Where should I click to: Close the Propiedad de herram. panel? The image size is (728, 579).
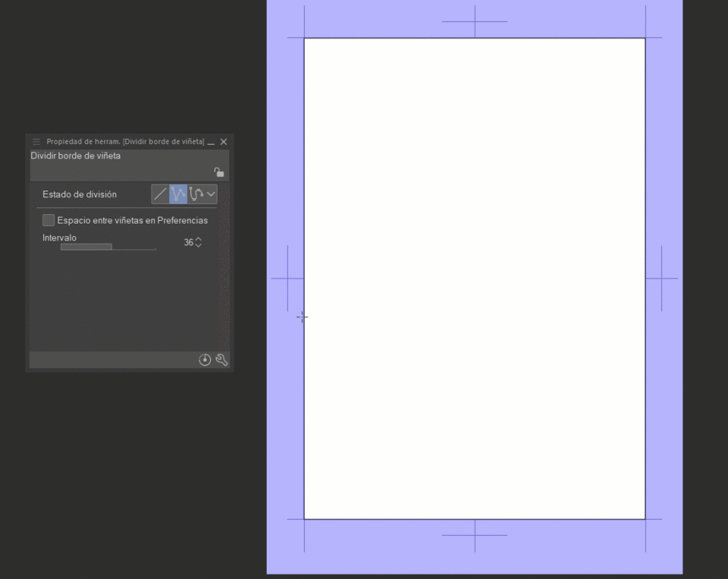[224, 142]
